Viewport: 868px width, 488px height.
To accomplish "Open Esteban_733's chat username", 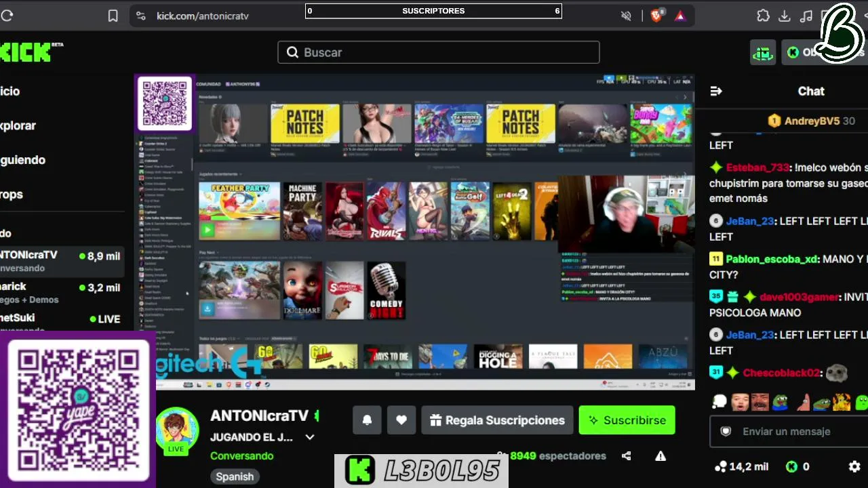I will [x=757, y=167].
